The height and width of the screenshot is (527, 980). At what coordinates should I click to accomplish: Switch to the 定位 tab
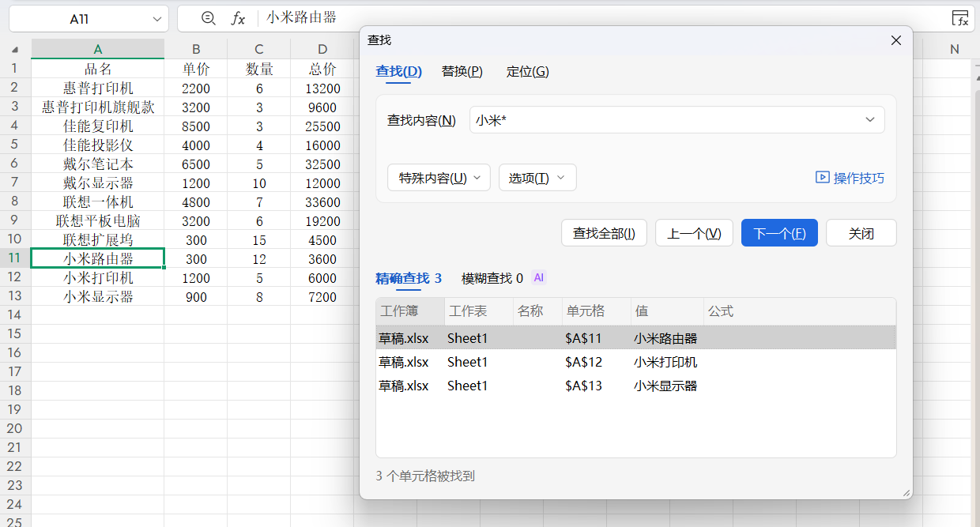(x=527, y=72)
